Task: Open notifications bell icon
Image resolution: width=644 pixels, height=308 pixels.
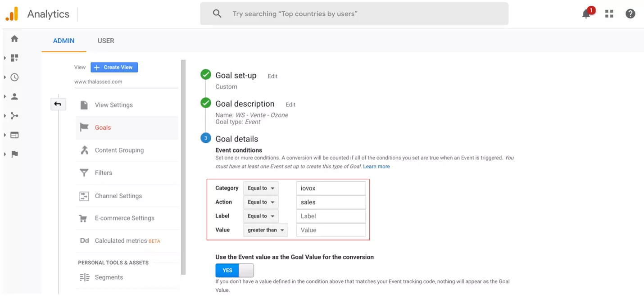Action: click(586, 14)
